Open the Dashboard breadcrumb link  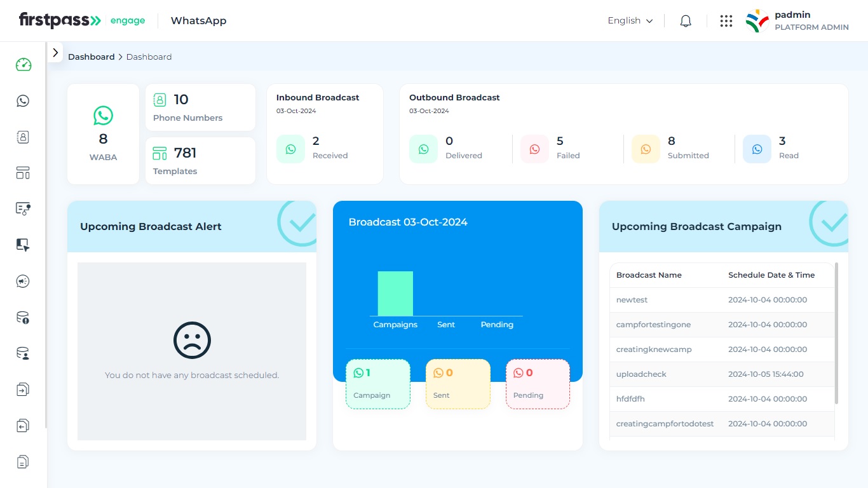pyautogui.click(x=91, y=57)
